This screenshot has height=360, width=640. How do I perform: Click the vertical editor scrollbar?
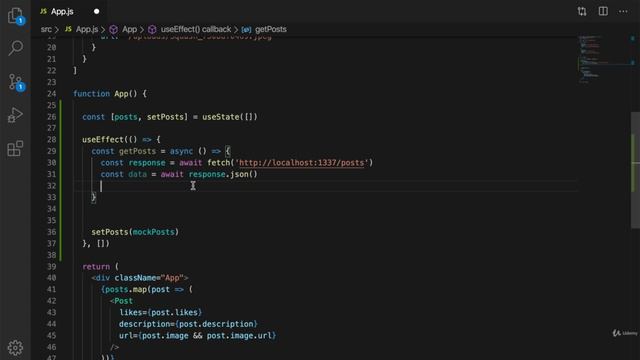tap(635, 170)
